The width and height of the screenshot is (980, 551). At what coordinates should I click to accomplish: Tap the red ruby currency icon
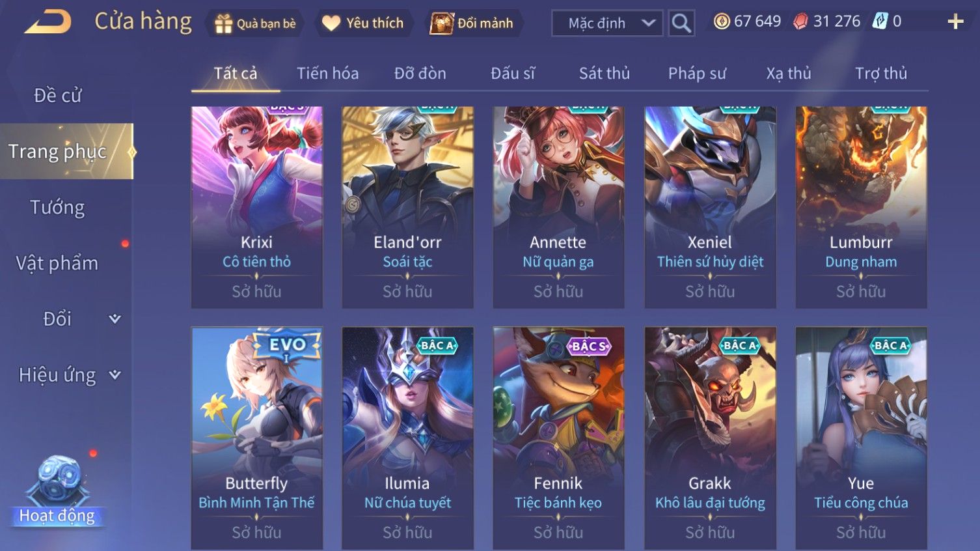800,21
